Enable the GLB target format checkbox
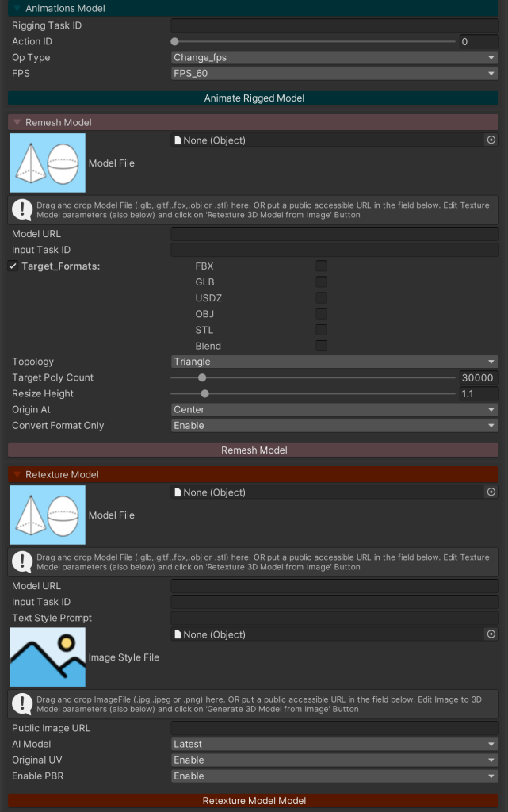Screen dimensions: 508x812 tap(321, 282)
